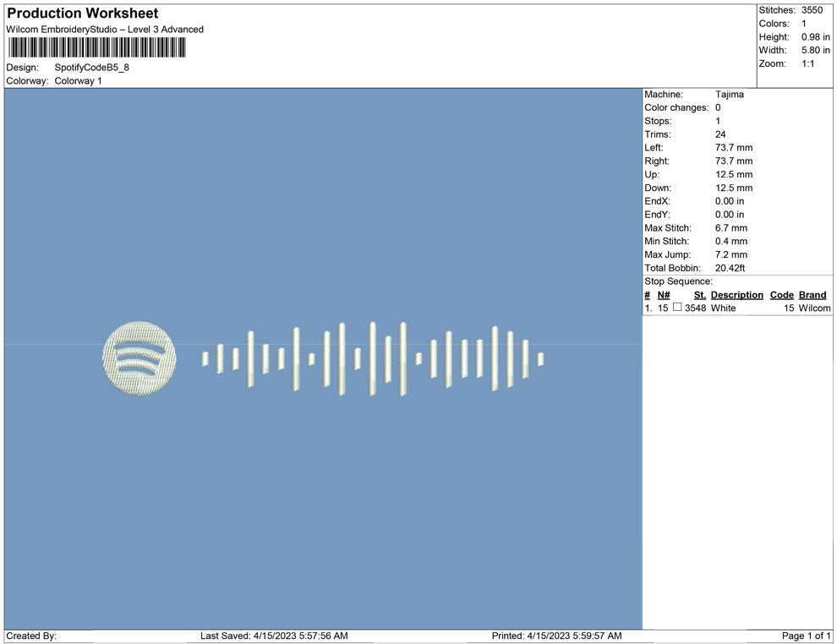Click the Last Saved timestamp
The width and height of the screenshot is (837, 644).
274,636
